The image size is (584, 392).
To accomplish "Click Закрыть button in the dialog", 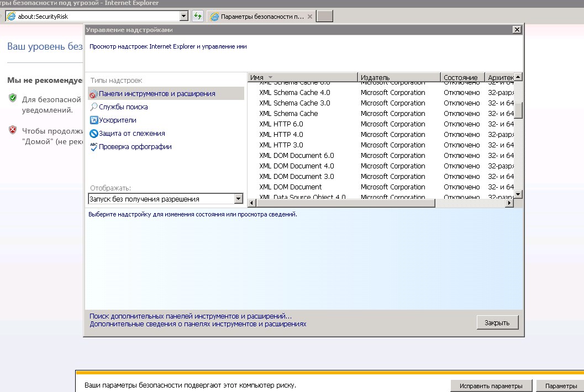I will 497,323.
